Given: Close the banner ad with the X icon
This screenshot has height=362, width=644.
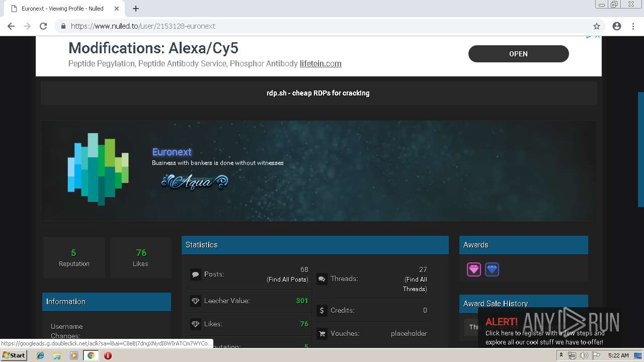Looking at the screenshot, I should pos(597,36).
